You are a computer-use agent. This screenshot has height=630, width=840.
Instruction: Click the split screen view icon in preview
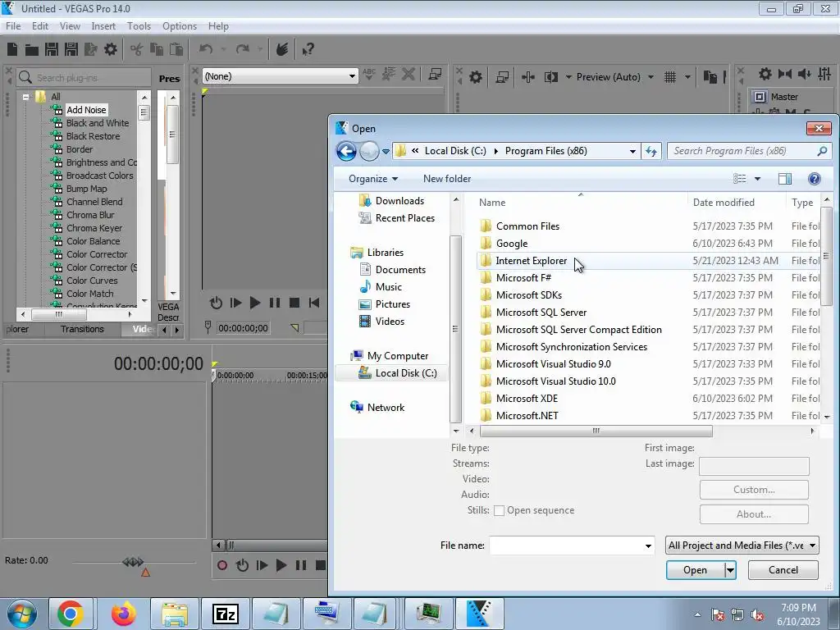(550, 77)
